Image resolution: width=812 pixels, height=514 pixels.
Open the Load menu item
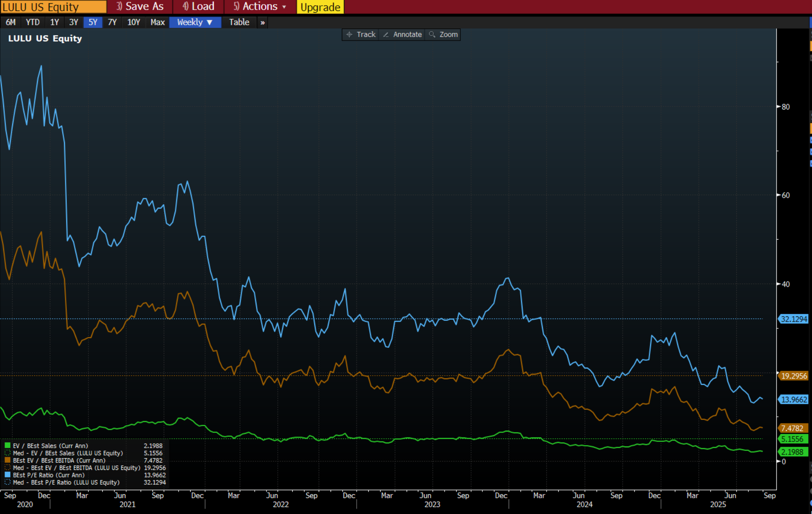(198, 7)
